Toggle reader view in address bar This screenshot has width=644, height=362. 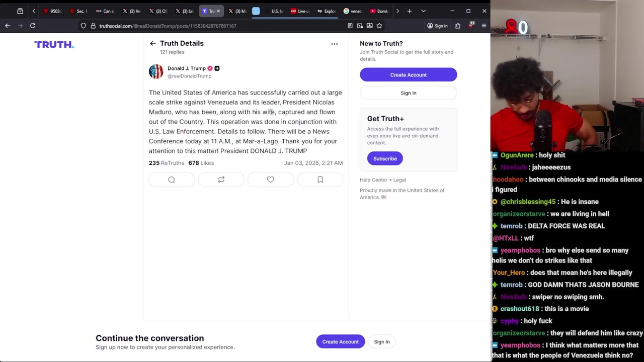pos(350,26)
